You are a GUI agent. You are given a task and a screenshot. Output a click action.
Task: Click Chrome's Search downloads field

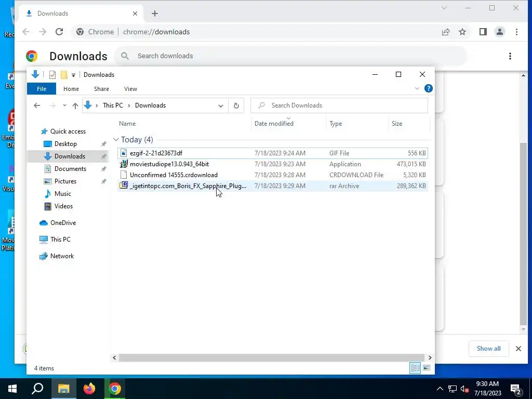click(290, 56)
